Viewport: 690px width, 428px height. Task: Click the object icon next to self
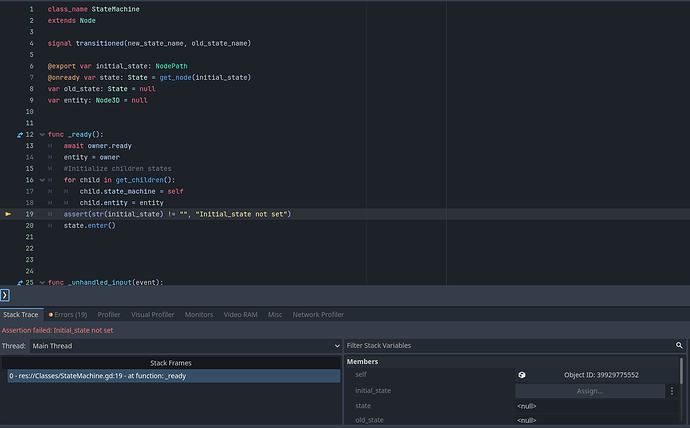click(x=522, y=375)
